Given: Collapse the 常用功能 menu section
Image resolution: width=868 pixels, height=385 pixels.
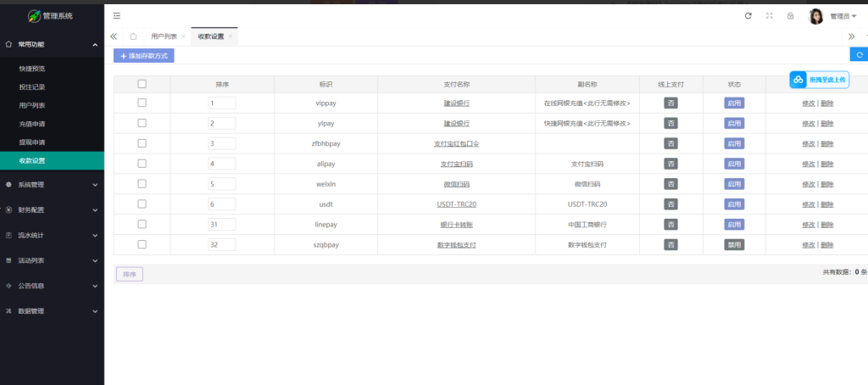Looking at the screenshot, I should pos(52,44).
